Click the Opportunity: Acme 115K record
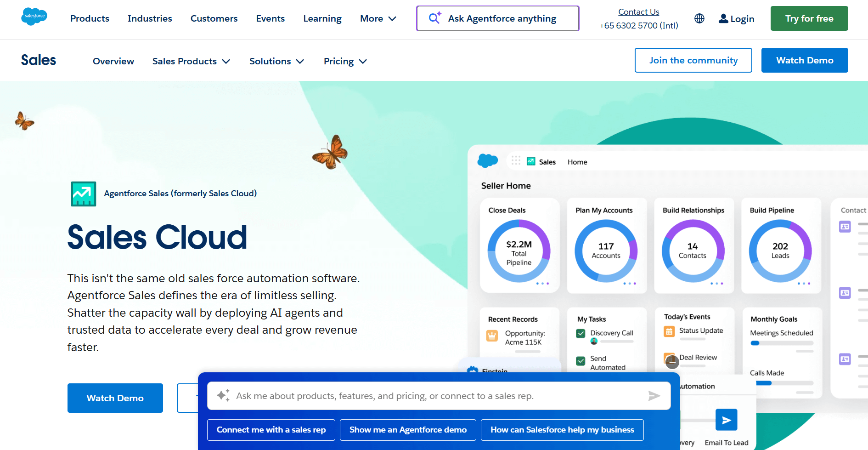The width and height of the screenshot is (868, 450). point(525,338)
